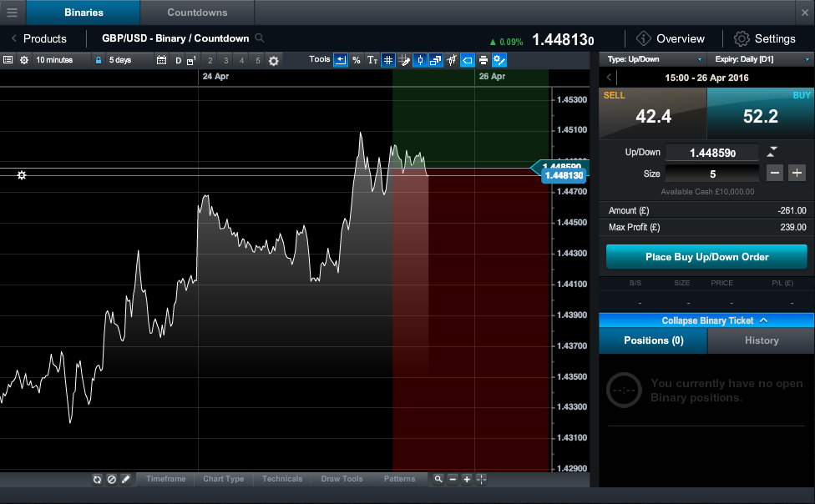Toggle the price-line arrow tool

(341, 60)
